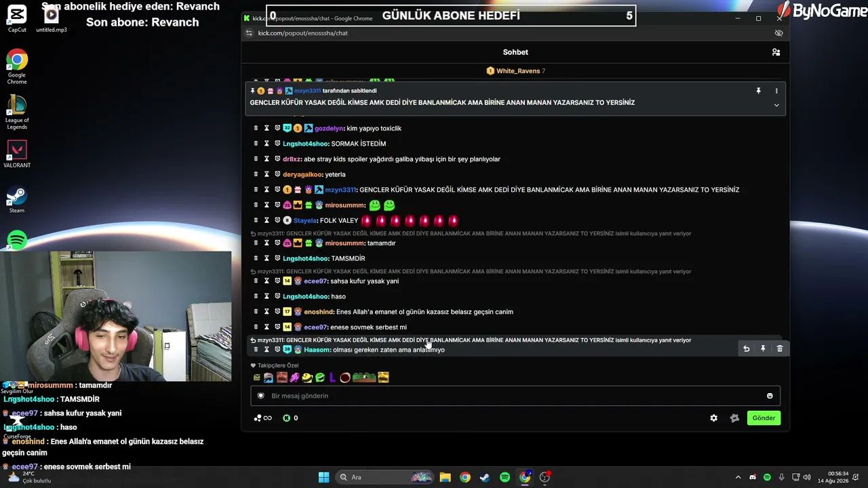This screenshot has width=868, height=488.
Task: Click the Gönder send button
Action: point(764,418)
